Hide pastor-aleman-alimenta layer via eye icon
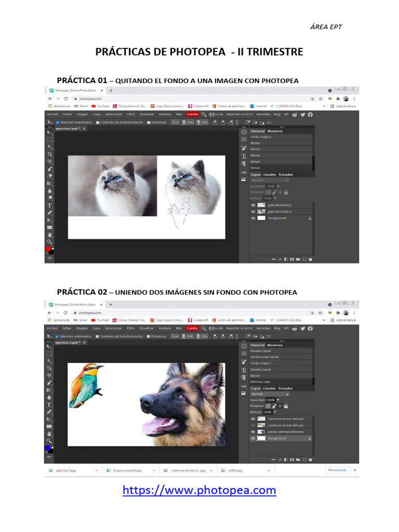This screenshot has width=399, height=532. tap(253, 432)
